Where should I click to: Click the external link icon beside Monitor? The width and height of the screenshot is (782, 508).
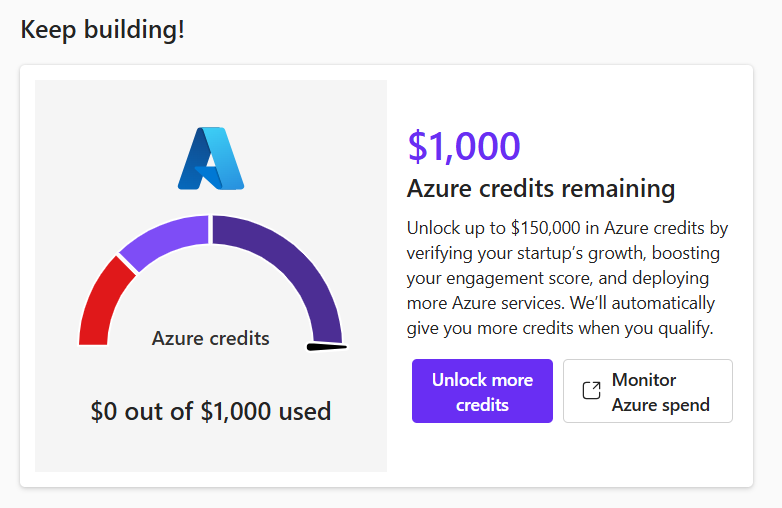(591, 390)
